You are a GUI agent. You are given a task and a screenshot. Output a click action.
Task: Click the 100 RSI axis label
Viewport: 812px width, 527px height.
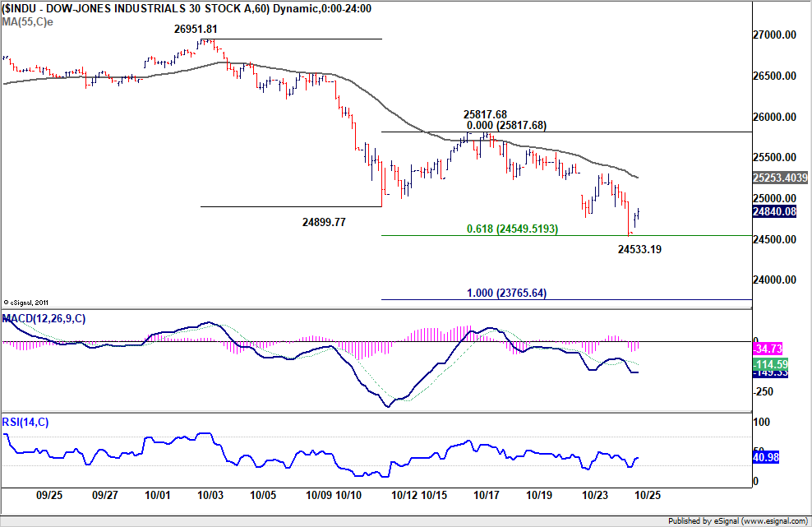click(761, 423)
